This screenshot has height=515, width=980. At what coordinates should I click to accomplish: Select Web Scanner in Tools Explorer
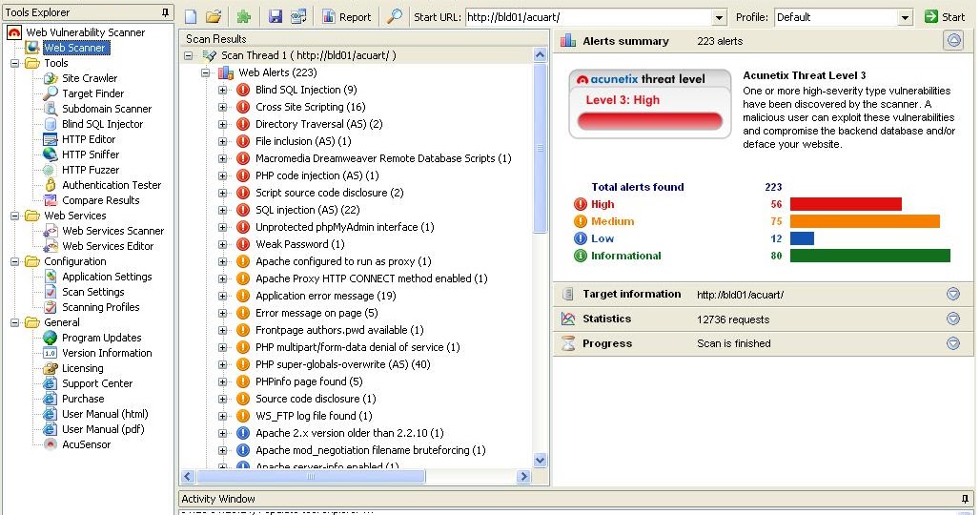point(74,48)
